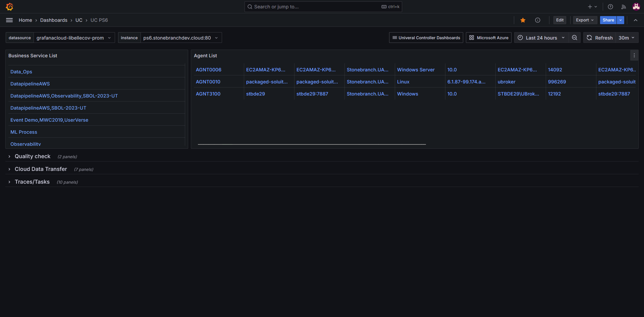
Task: Go to Dashboards in the breadcrumb
Action: point(54,20)
